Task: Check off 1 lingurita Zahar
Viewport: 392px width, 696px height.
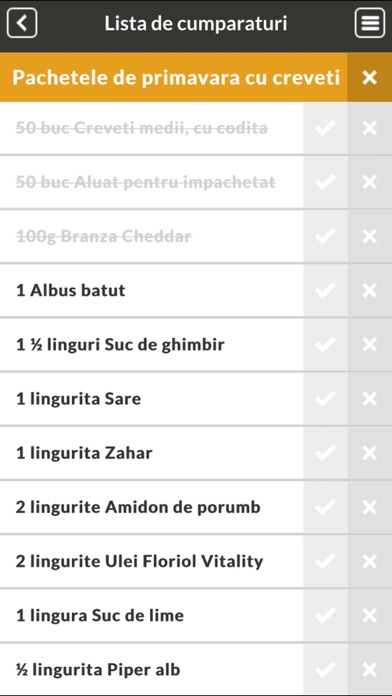Action: pos(325,453)
